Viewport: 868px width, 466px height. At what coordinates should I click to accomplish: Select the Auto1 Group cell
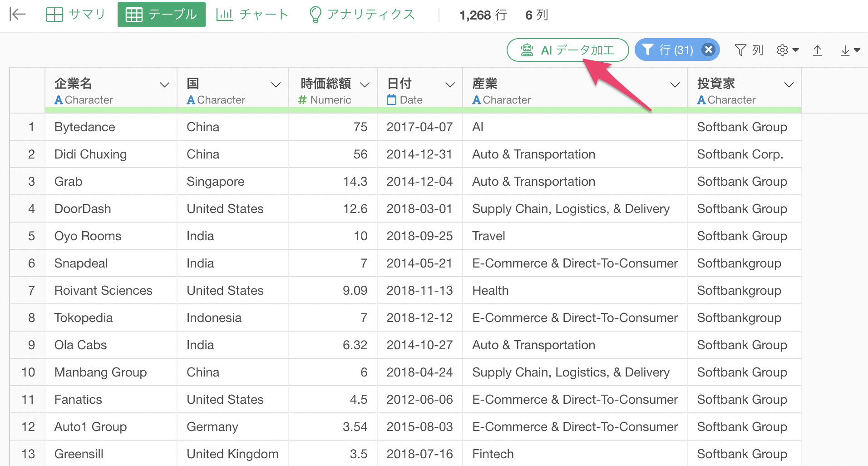(111, 427)
